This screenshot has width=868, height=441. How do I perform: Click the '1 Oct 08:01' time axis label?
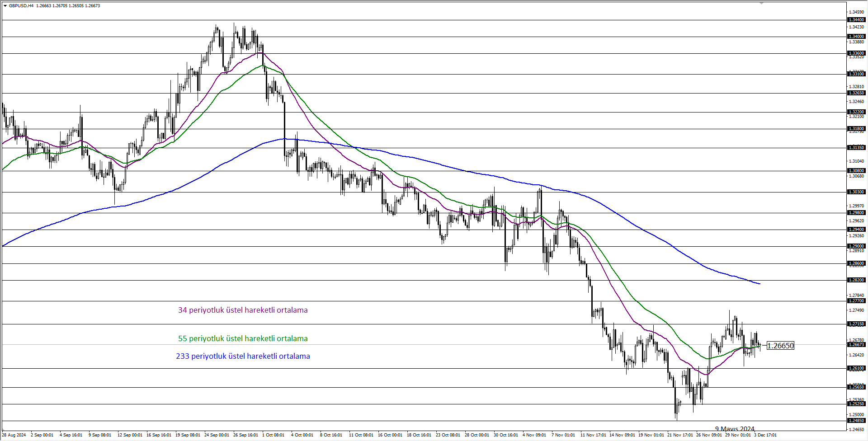point(273,435)
